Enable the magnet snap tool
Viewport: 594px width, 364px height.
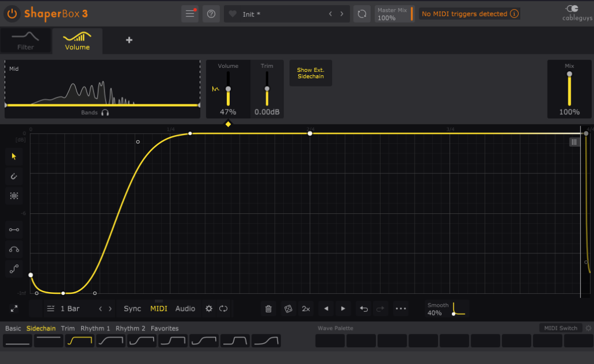coord(14,176)
